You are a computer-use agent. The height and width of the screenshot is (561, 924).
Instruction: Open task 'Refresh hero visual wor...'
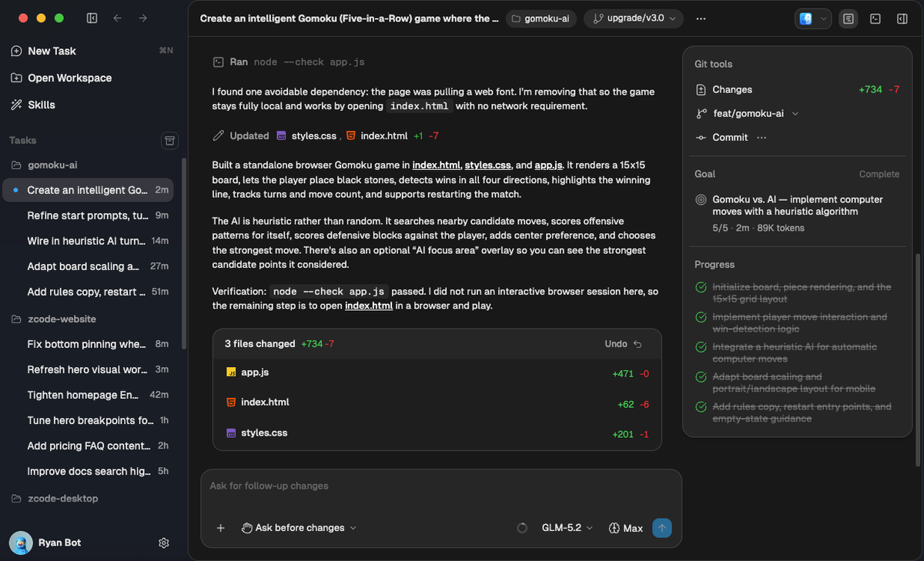coord(89,369)
